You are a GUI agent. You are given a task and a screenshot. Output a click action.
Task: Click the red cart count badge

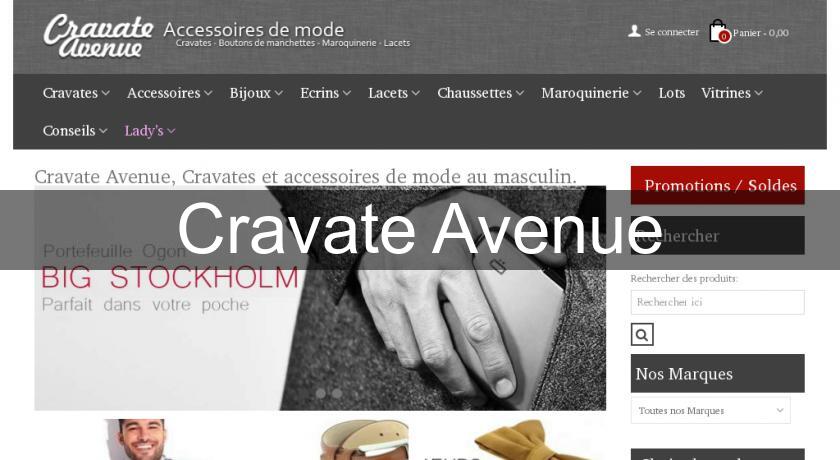[724, 36]
